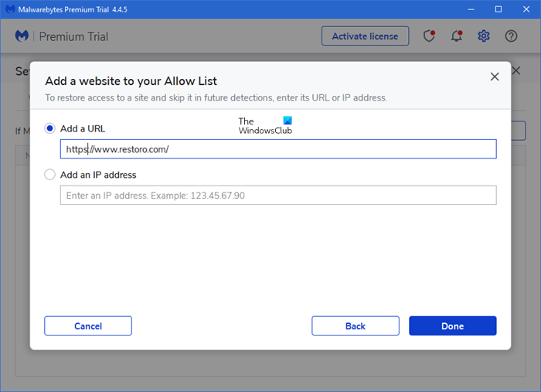Click the TheWindowsClub watermark logo
The image size is (541, 392).
pyautogui.click(x=265, y=125)
